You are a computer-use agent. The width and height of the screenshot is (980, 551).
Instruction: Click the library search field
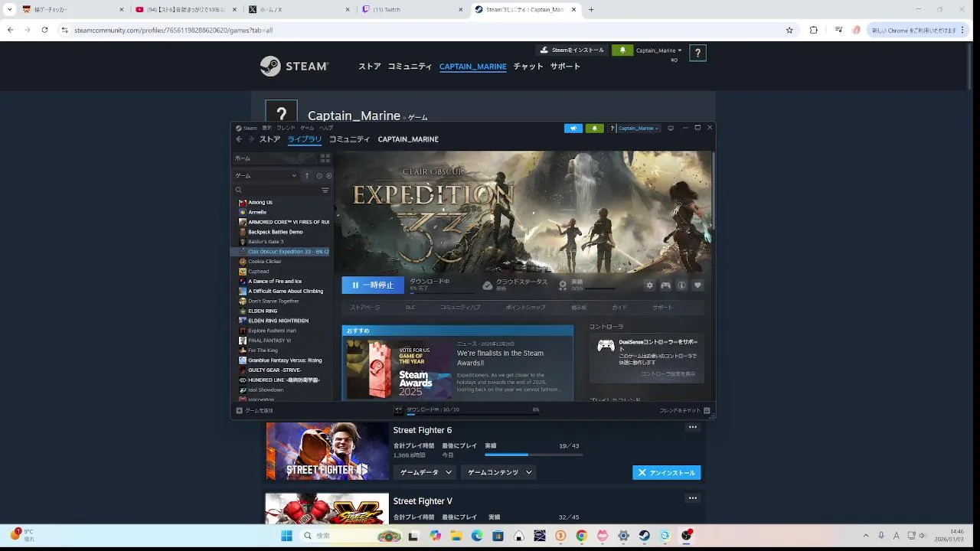click(x=277, y=190)
